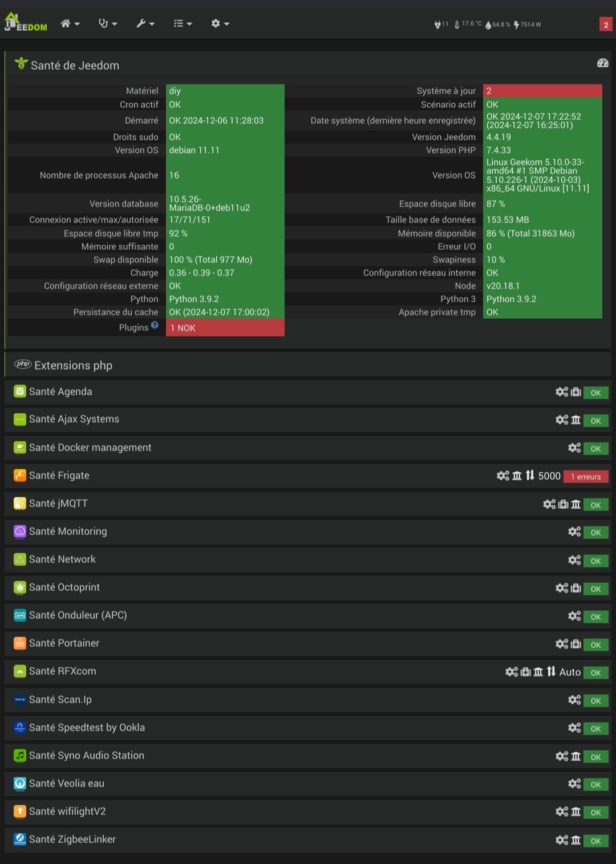The width and height of the screenshot is (616, 864).
Task: Click the bank icon on Santé Ajax Systems row
Action: pos(576,420)
